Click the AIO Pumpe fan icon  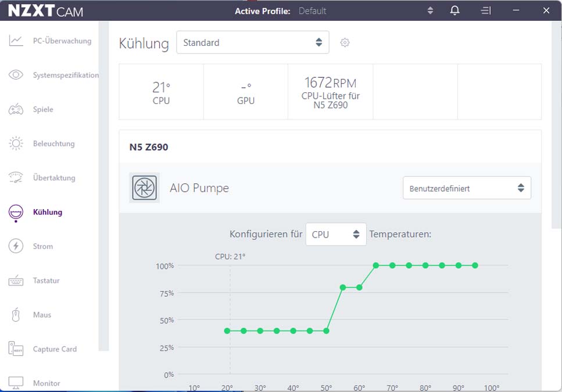[x=145, y=188]
